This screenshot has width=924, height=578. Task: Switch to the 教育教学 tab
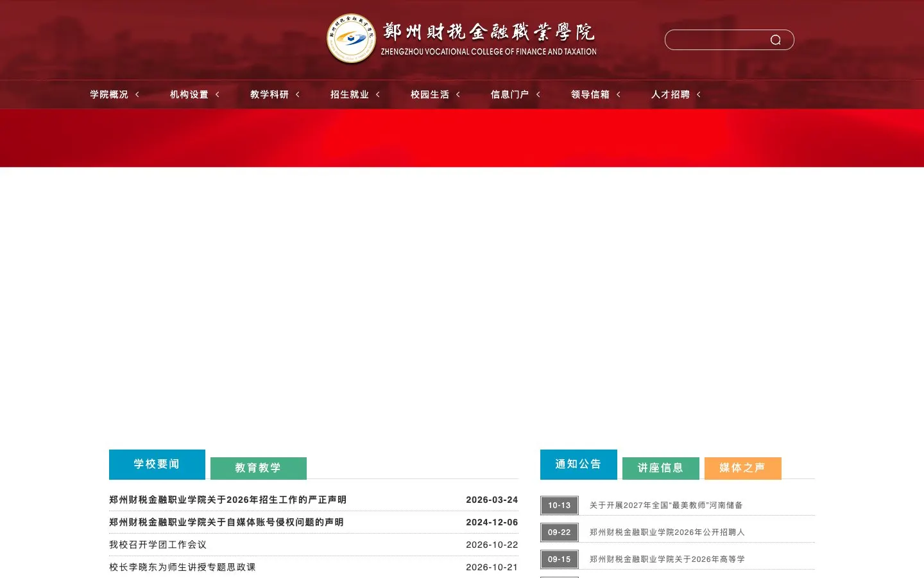(259, 468)
